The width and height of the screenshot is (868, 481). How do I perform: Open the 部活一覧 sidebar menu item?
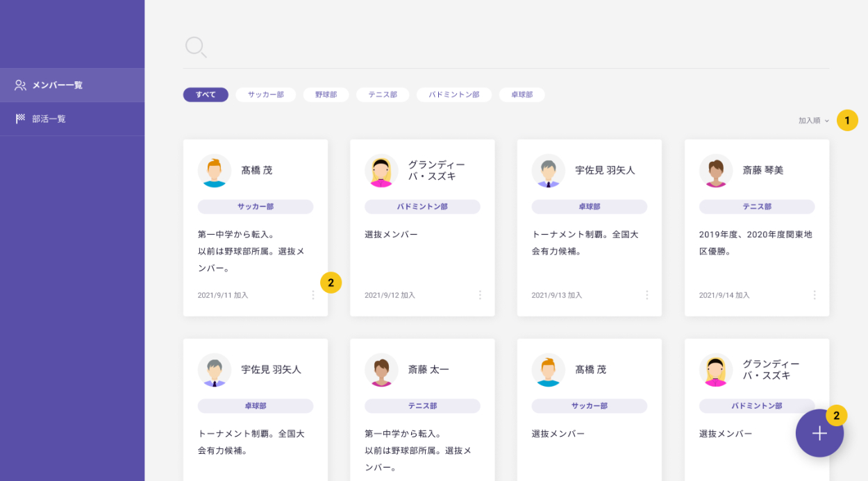pos(49,119)
